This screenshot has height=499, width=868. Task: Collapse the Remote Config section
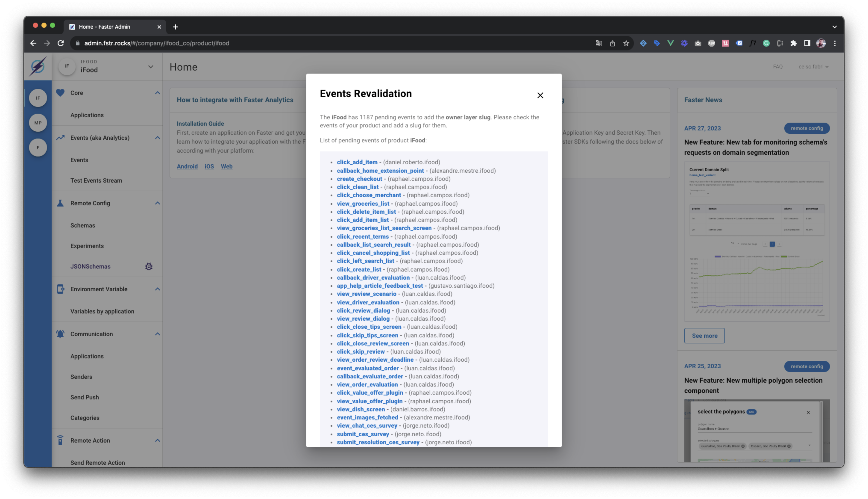point(157,203)
